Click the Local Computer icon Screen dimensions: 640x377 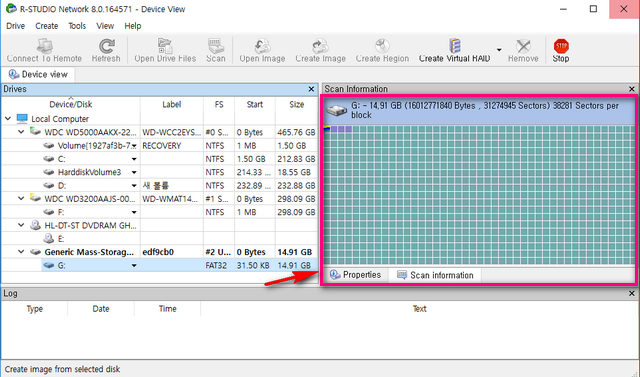(x=22, y=118)
